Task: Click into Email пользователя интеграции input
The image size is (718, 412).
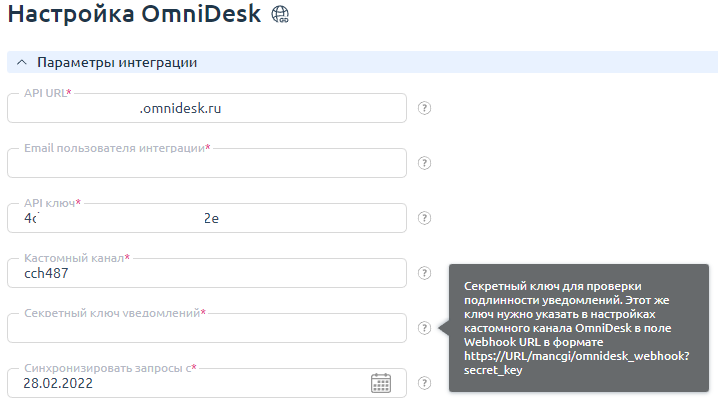Action: pos(205,164)
